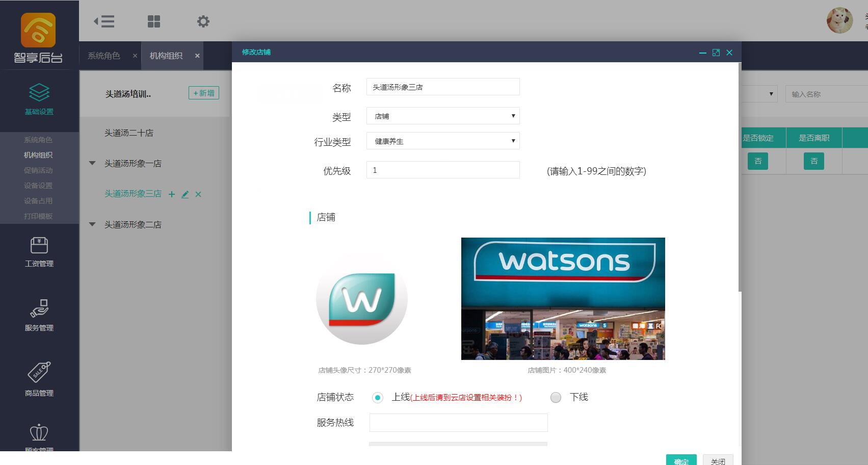This screenshot has height=465, width=868.
Task: Select the 头道汤培训.. root organization
Action: point(128,94)
